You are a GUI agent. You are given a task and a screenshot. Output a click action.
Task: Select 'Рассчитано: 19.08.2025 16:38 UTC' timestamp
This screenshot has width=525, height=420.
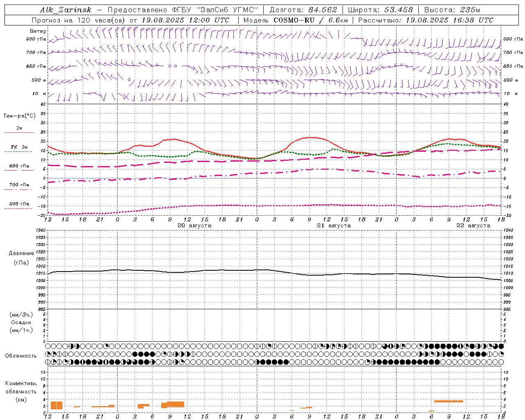[x=426, y=20]
